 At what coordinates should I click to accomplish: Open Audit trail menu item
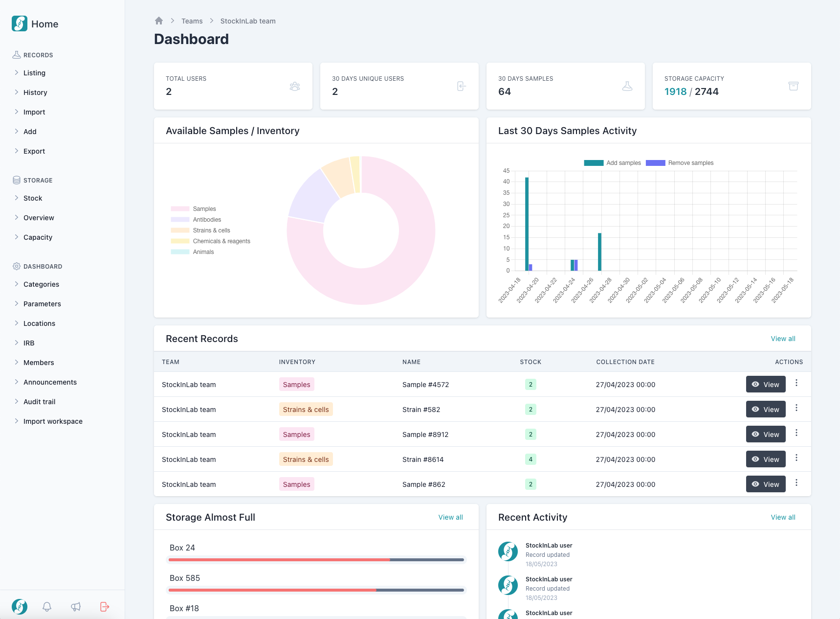point(39,402)
